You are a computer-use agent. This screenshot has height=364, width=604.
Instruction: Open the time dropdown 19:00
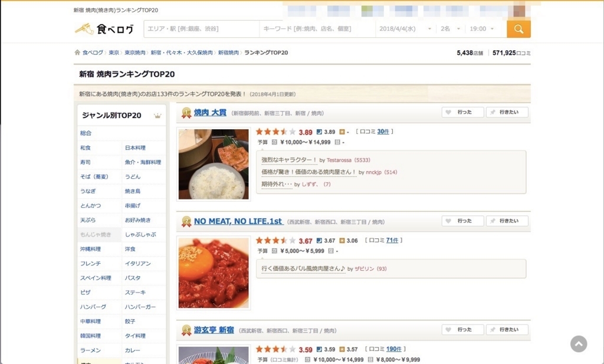pyautogui.click(x=481, y=29)
